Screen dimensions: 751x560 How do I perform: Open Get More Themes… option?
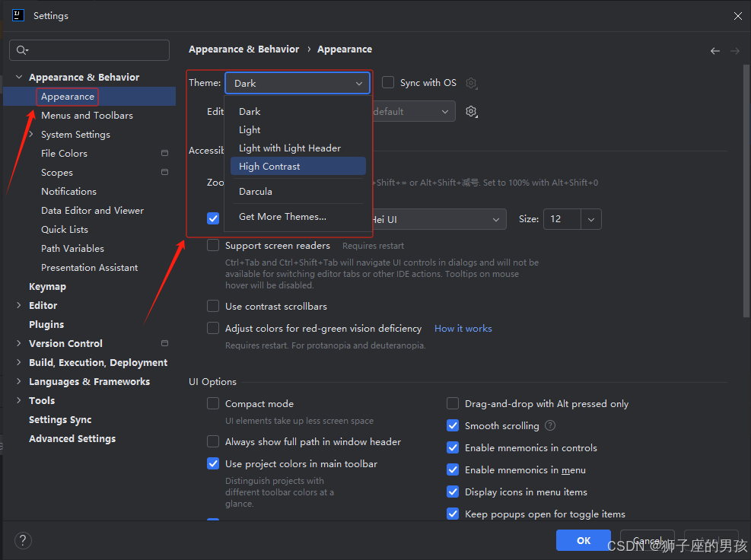[x=298, y=217]
